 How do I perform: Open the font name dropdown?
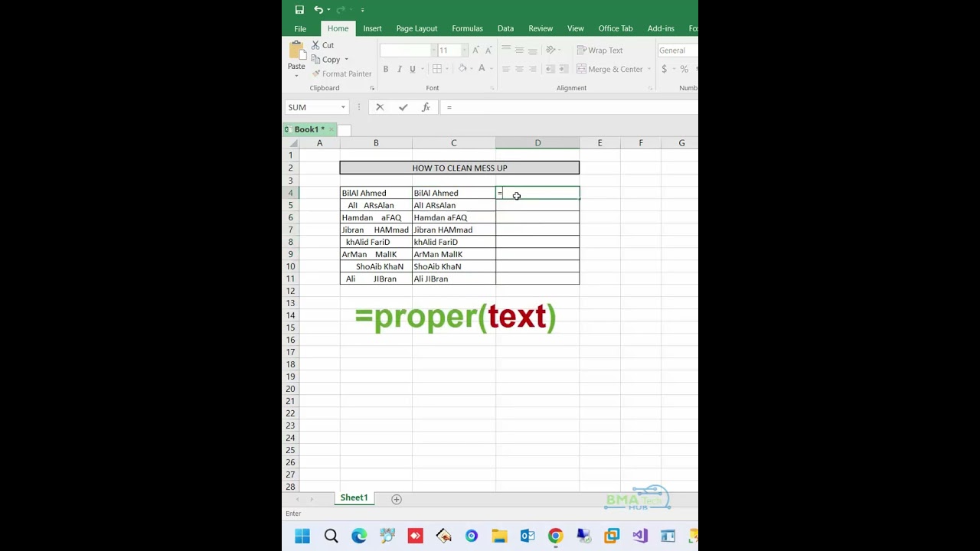433,51
